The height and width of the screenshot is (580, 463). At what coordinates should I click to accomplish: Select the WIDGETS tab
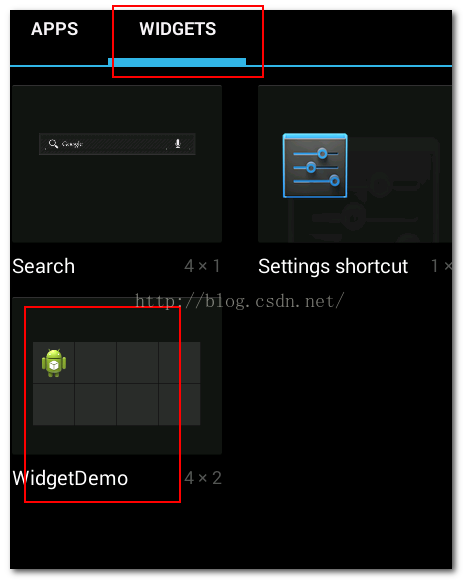point(178,29)
